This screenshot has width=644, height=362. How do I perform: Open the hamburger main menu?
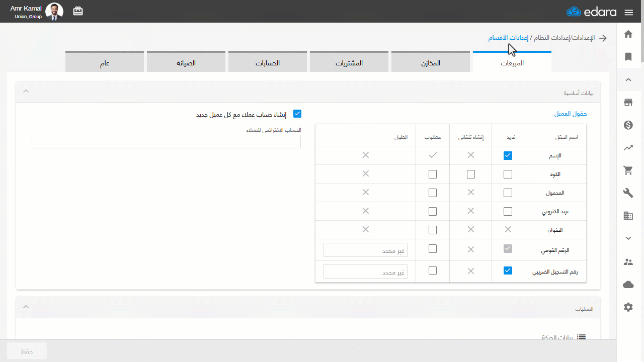coord(628,12)
